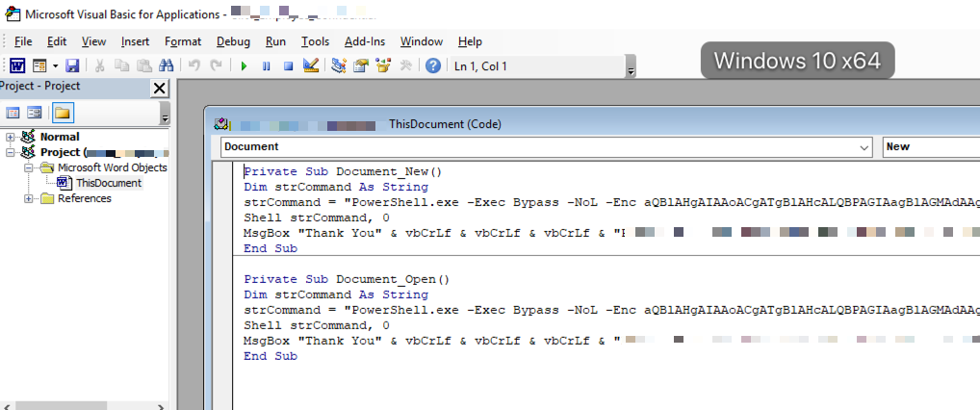The width and height of the screenshot is (980, 410).
Task: Click MsgBox line in Document_Open sub
Action: click(x=612, y=341)
